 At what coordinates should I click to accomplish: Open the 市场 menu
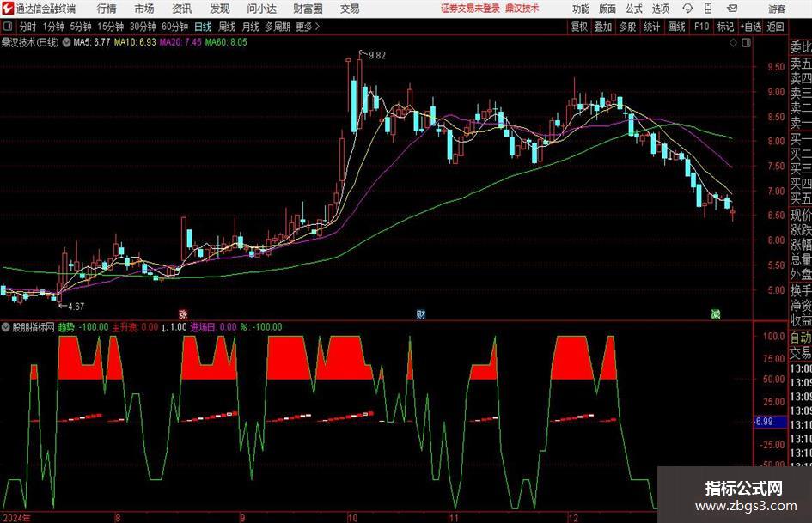pyautogui.click(x=144, y=9)
